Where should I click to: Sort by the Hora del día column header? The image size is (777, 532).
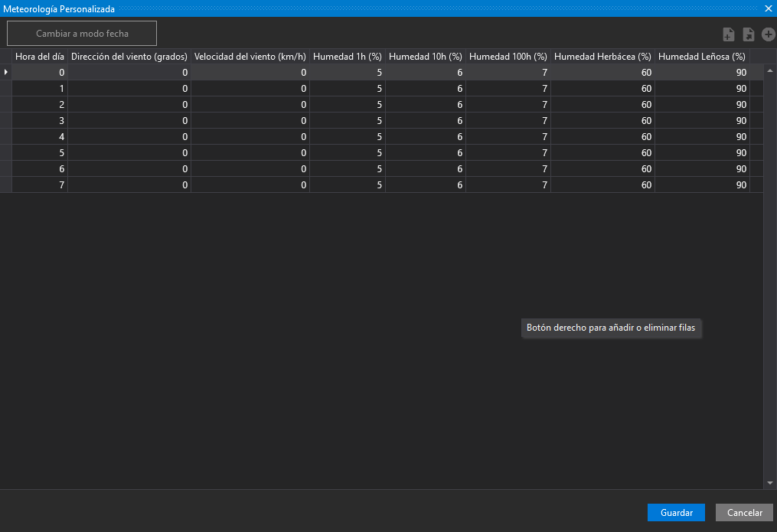click(x=40, y=57)
